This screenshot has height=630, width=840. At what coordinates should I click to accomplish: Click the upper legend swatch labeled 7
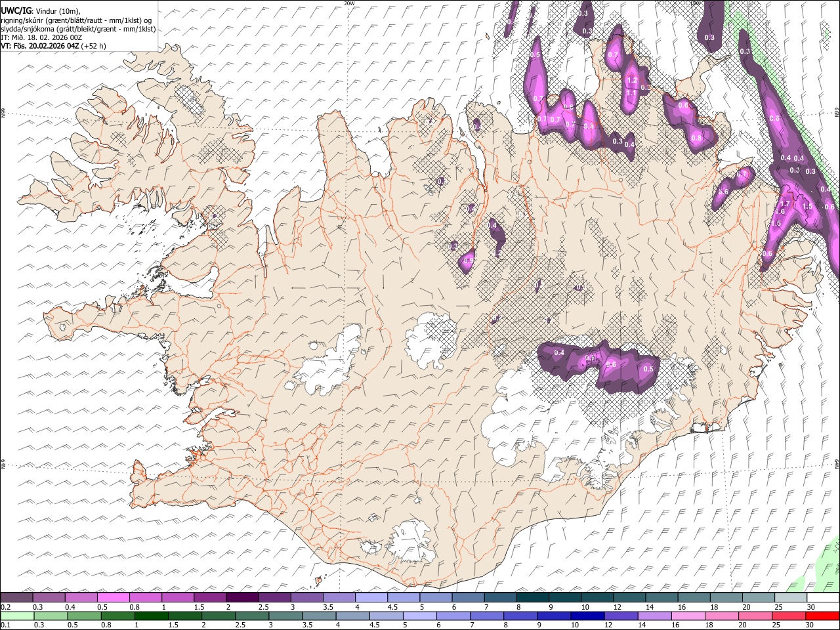point(500,597)
